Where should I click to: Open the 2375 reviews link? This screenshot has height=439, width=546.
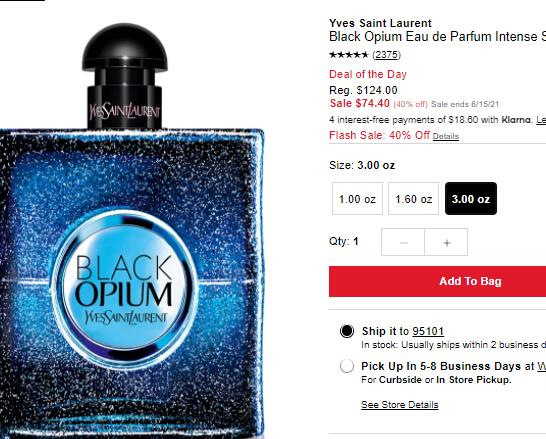point(387,55)
